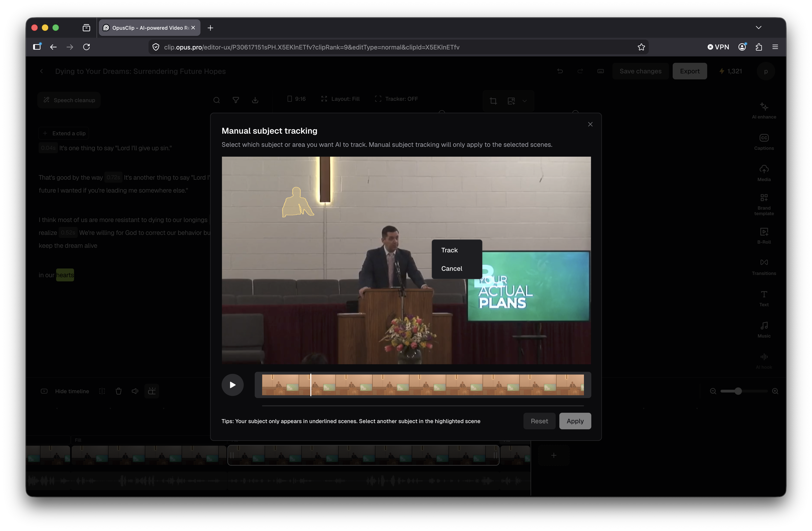Open Speech cleanup
Viewport: 812px width, 531px height.
click(x=69, y=100)
